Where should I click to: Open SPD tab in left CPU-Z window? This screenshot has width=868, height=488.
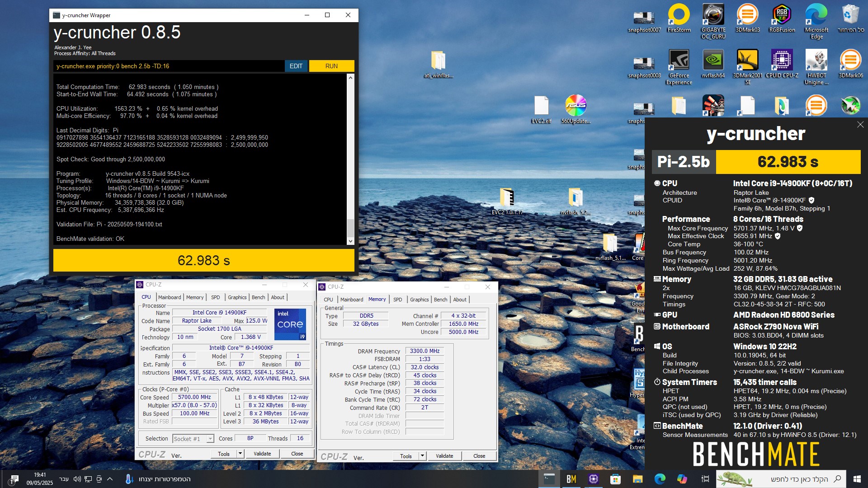click(216, 297)
